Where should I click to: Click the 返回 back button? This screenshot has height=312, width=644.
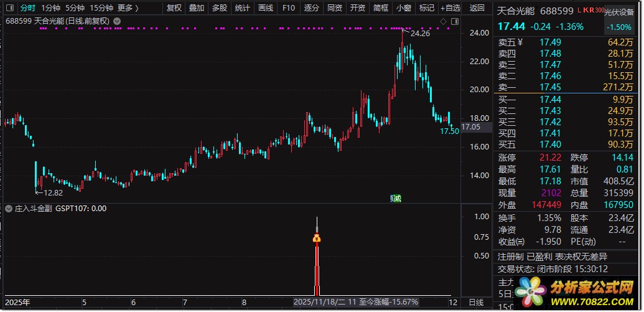click(x=477, y=8)
